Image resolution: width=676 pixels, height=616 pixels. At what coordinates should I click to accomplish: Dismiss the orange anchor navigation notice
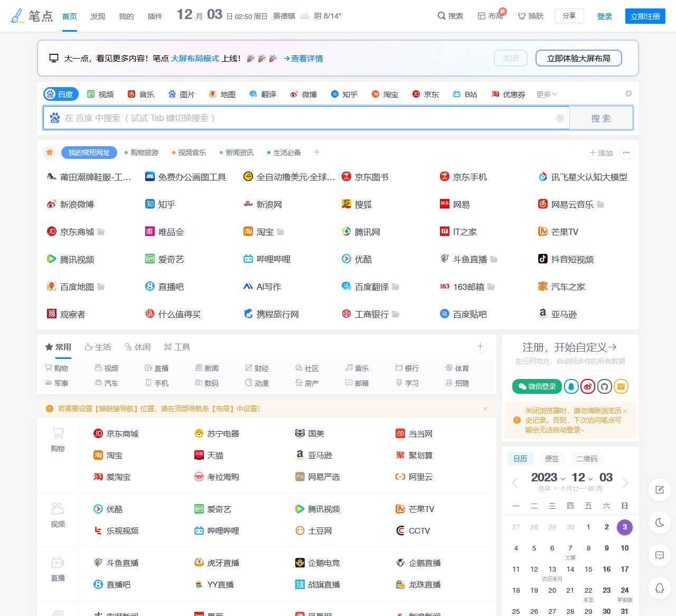485,409
